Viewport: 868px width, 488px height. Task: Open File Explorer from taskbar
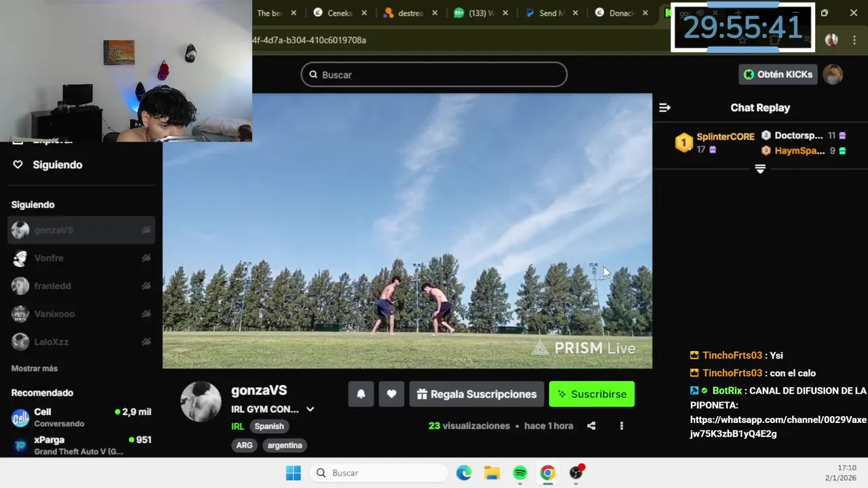(x=492, y=473)
